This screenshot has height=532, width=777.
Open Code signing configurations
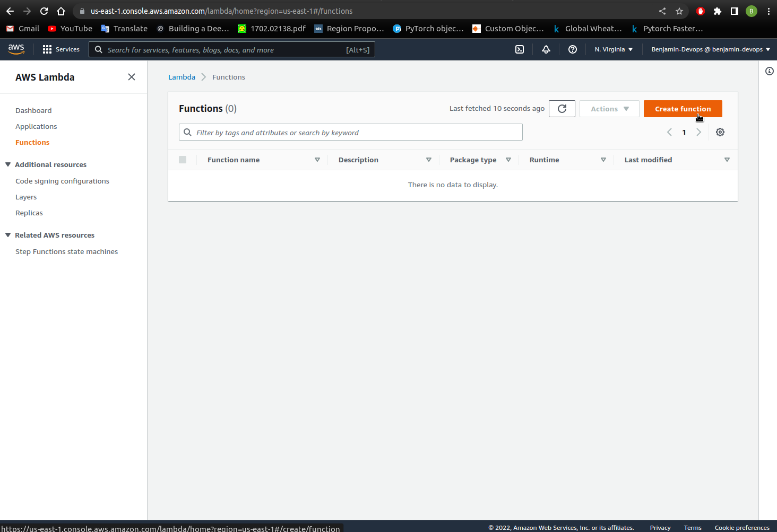point(62,181)
